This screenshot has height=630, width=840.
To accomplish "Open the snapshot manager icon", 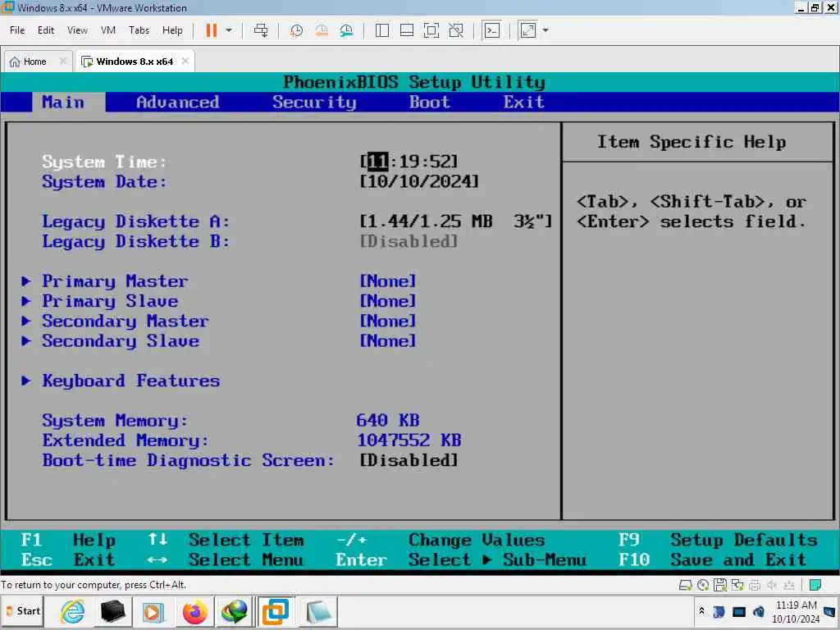I will [x=347, y=30].
